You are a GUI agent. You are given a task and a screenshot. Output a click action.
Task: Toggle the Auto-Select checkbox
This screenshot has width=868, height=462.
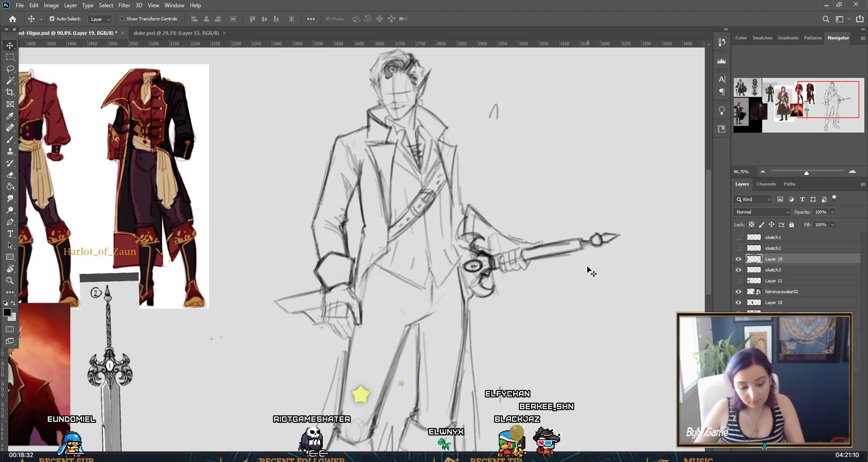pos(52,19)
